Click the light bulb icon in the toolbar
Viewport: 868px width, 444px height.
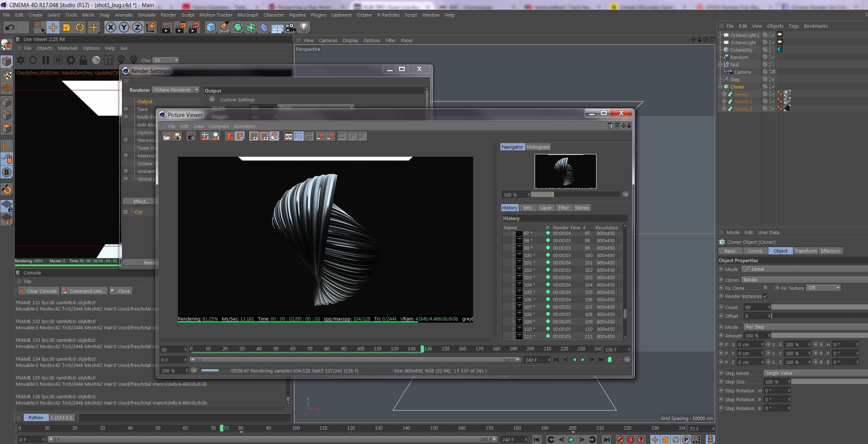(x=304, y=27)
